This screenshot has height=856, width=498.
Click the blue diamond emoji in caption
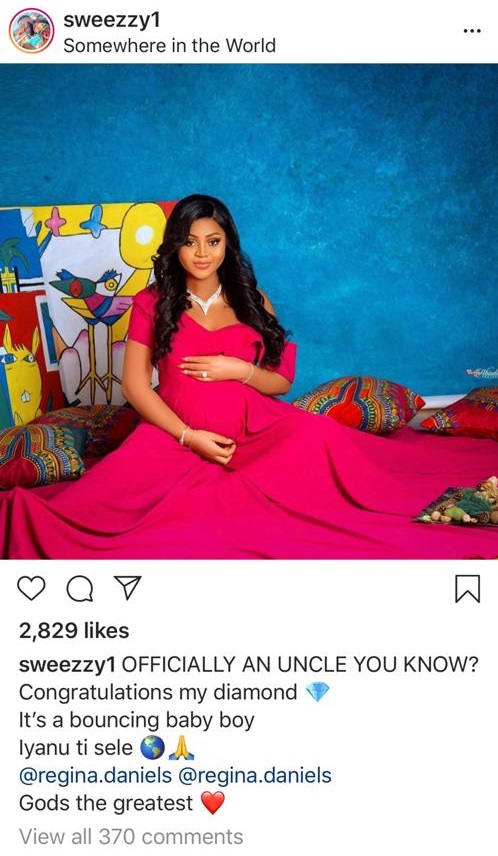click(317, 692)
